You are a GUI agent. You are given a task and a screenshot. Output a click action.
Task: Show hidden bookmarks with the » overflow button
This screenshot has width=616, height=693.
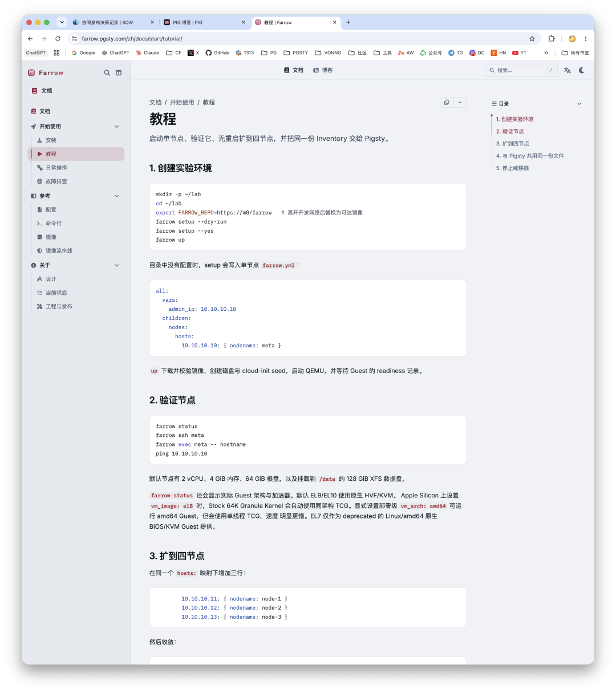(546, 53)
